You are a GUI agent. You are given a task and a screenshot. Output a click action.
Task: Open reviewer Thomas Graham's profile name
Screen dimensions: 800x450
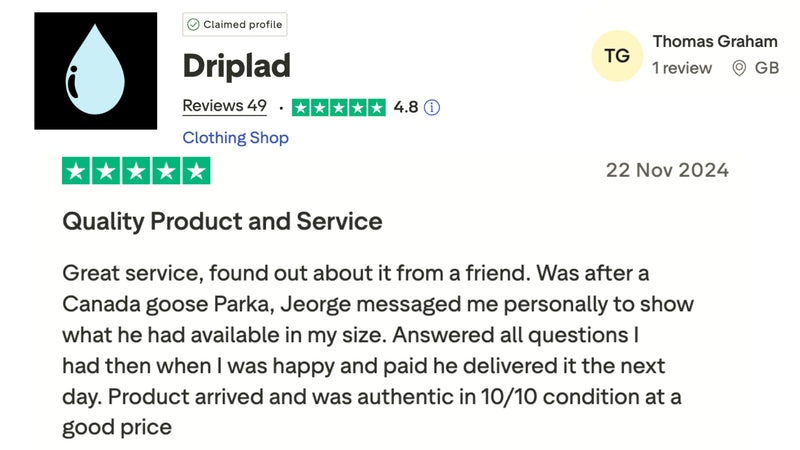[x=714, y=41]
